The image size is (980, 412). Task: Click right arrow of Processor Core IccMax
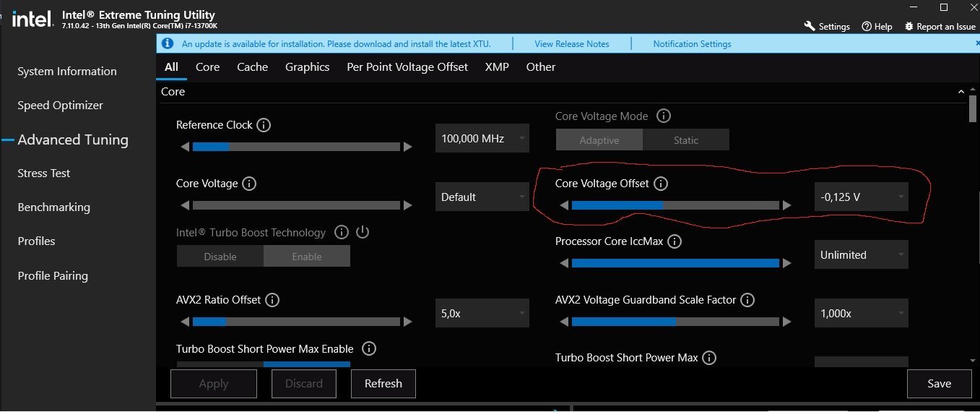pos(786,264)
